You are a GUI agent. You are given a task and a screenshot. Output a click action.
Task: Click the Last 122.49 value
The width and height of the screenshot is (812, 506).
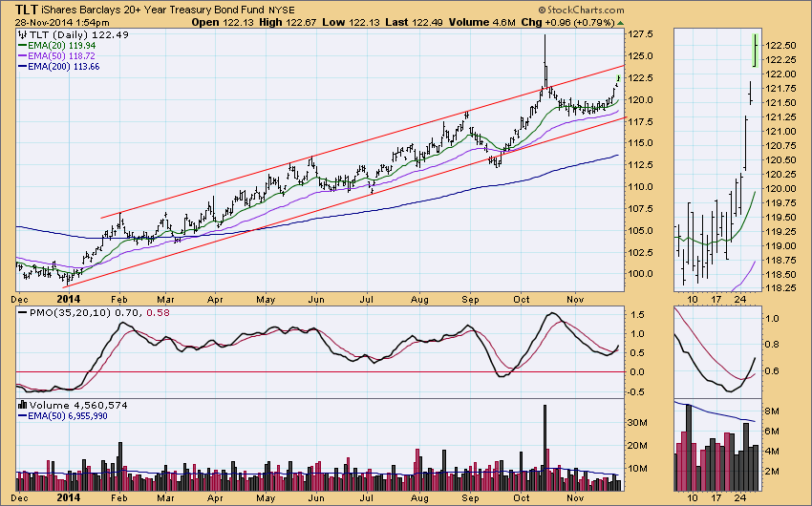414,22
